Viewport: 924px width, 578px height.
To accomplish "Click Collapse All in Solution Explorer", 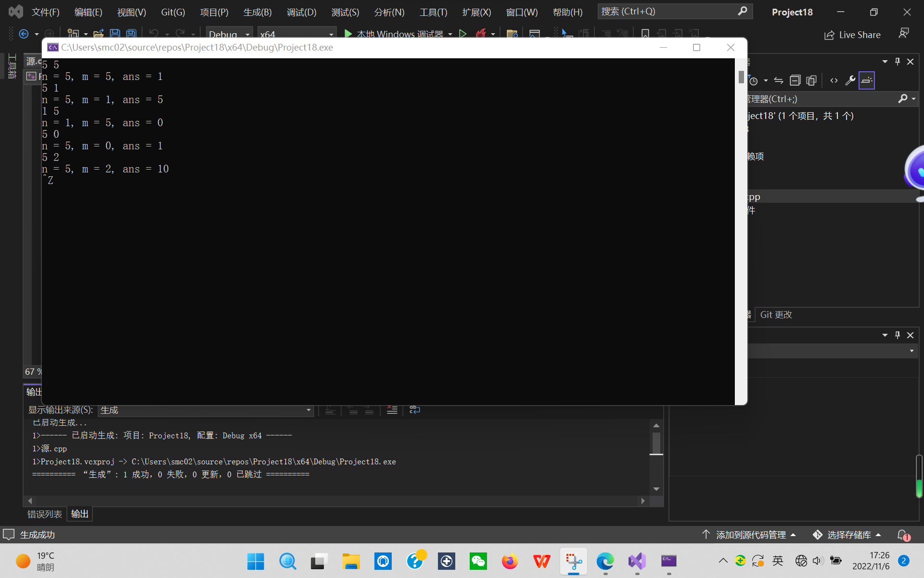I will coord(795,80).
